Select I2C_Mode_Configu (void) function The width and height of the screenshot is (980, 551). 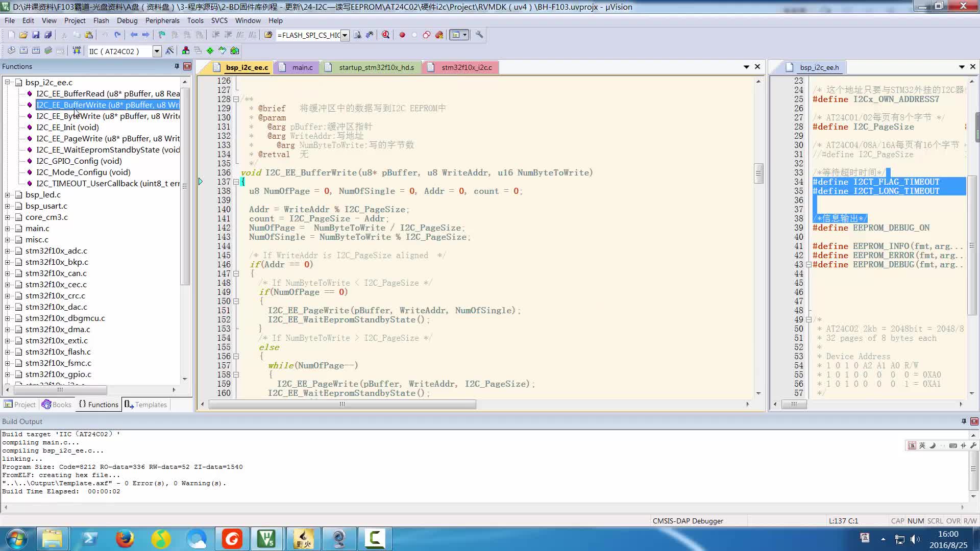(83, 172)
